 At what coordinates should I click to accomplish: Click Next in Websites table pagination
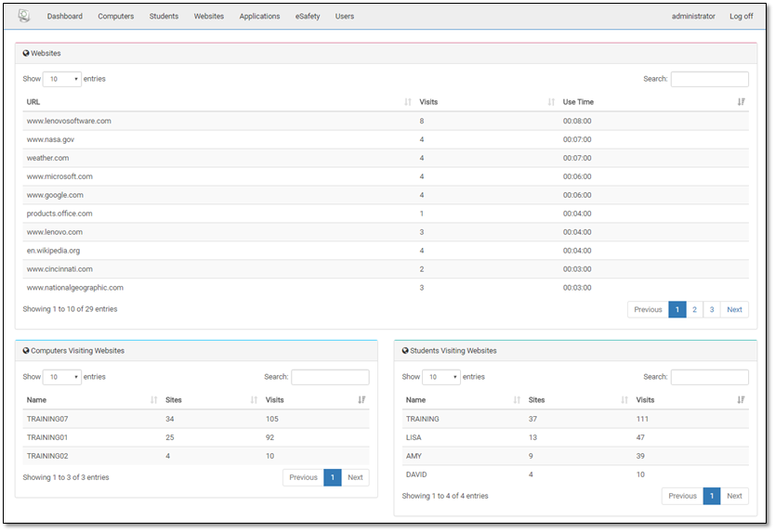pos(734,309)
